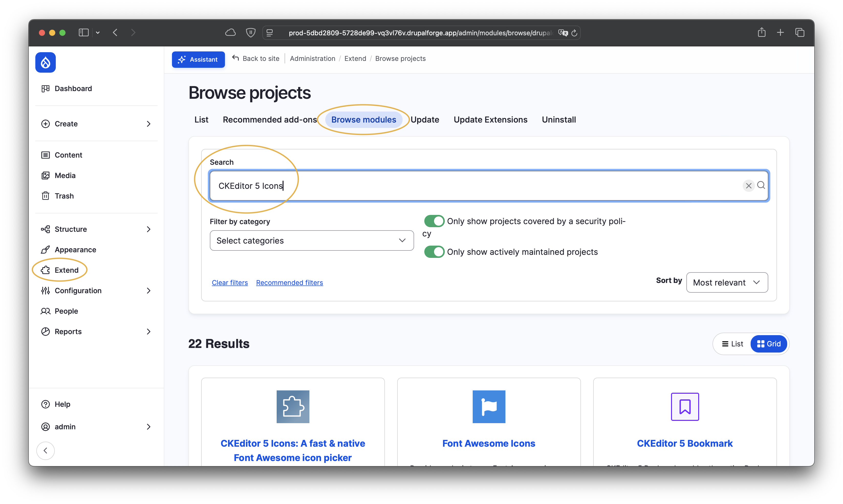
Task: Disable security policy coverage toggle
Action: (434, 221)
